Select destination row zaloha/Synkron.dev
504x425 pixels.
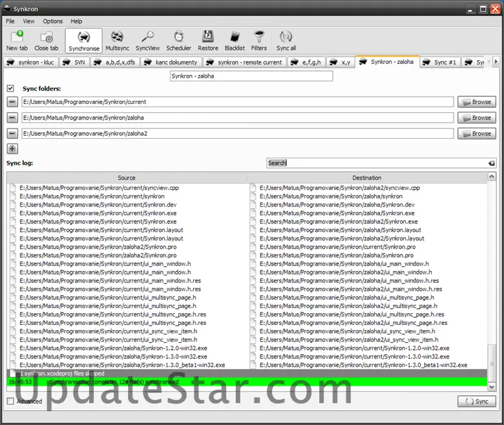(x=337, y=205)
